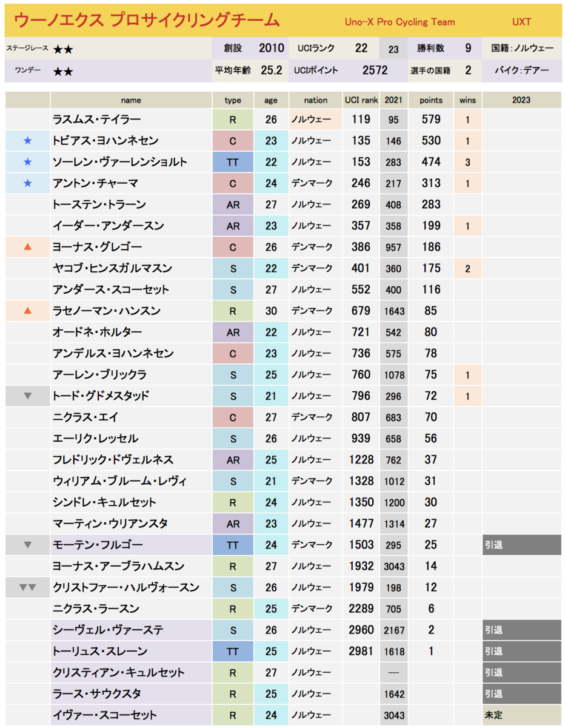Click the C type cell for アンデルス・ヨハンネセン
Image resolution: width=565 pixels, height=728 pixels.
pyautogui.click(x=233, y=353)
